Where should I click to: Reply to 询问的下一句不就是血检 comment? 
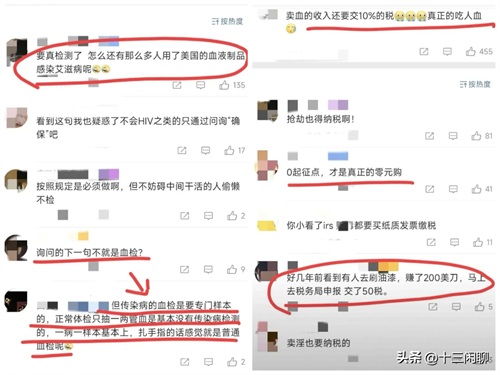(208, 269)
